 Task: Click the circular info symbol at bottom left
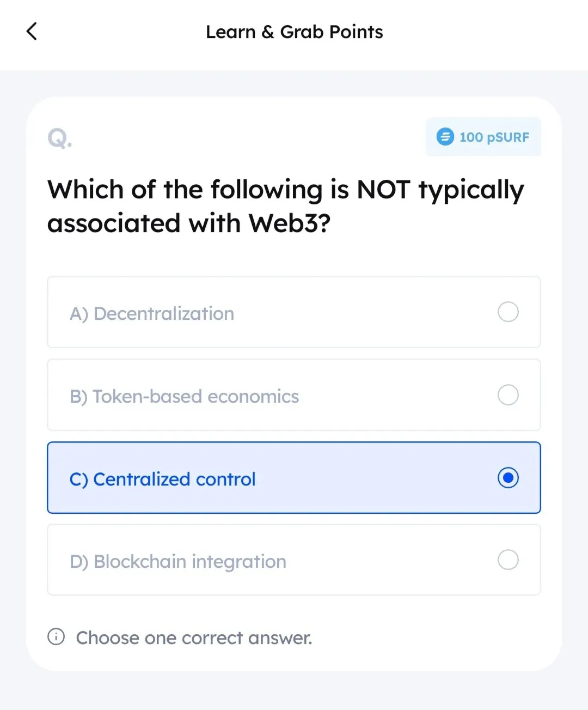(56, 638)
